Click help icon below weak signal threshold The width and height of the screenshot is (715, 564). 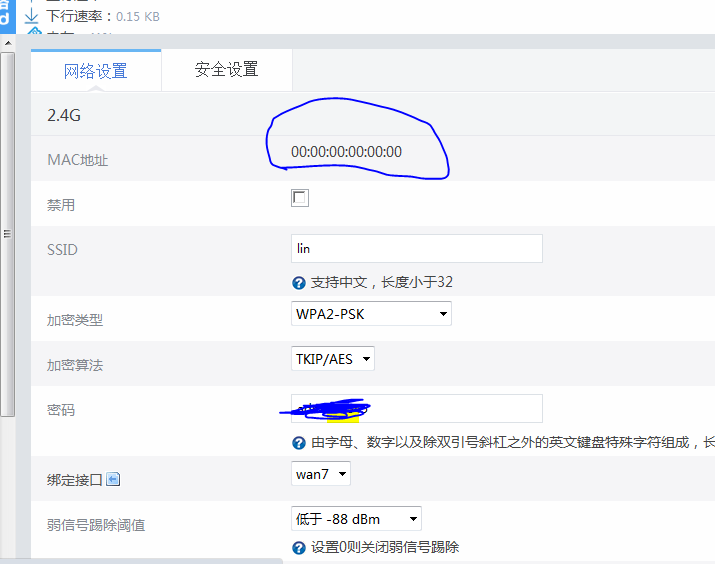(298, 547)
